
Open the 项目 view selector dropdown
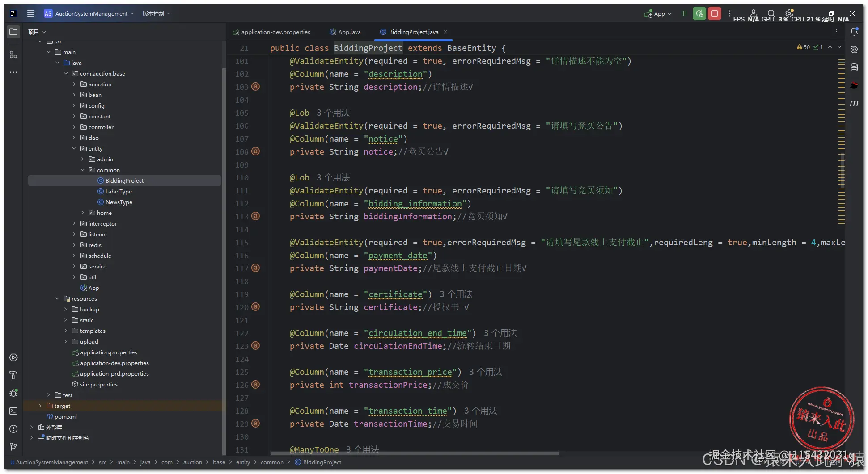click(37, 32)
